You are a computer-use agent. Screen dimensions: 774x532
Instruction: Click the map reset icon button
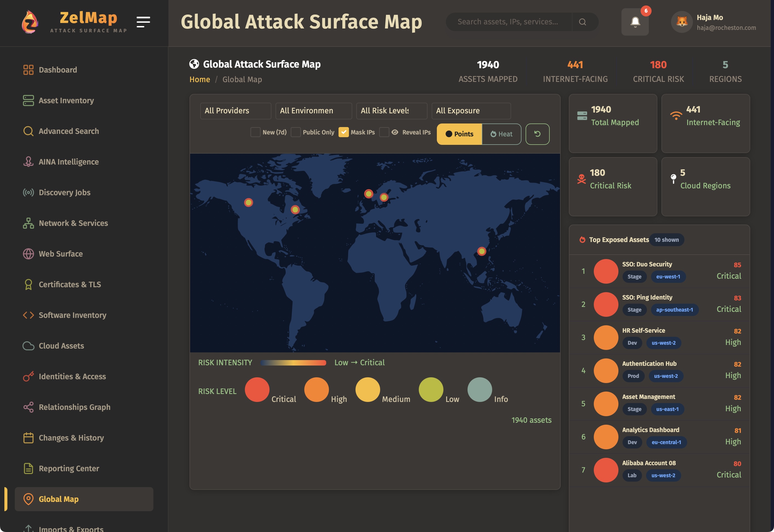point(537,134)
